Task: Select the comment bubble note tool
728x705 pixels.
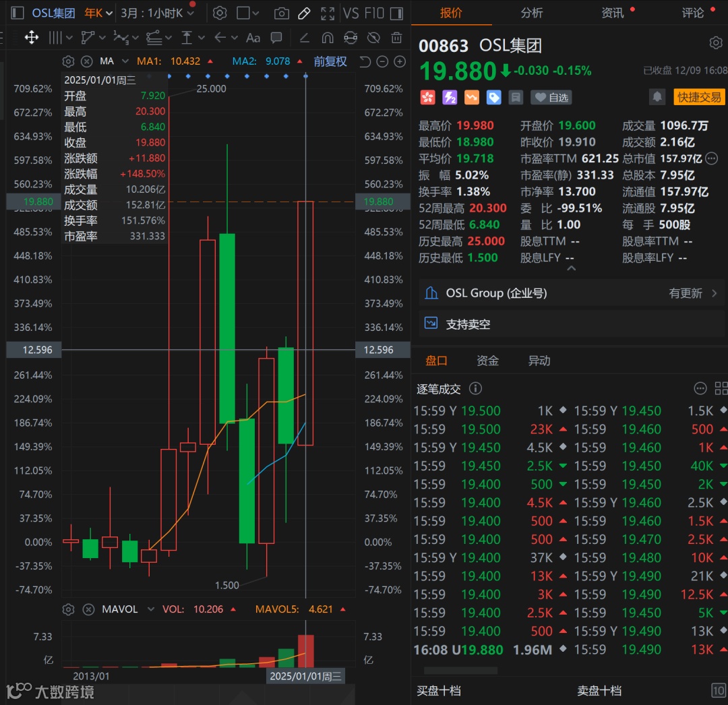Action: pos(276,37)
